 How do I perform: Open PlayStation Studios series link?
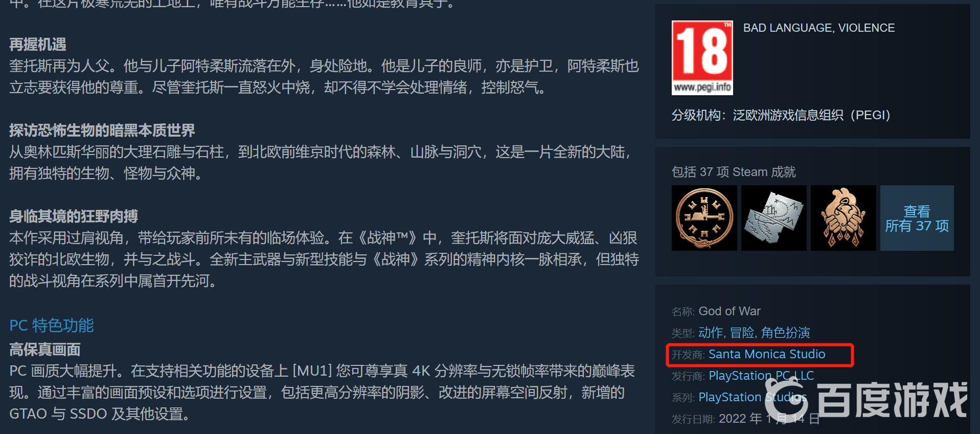(753, 397)
